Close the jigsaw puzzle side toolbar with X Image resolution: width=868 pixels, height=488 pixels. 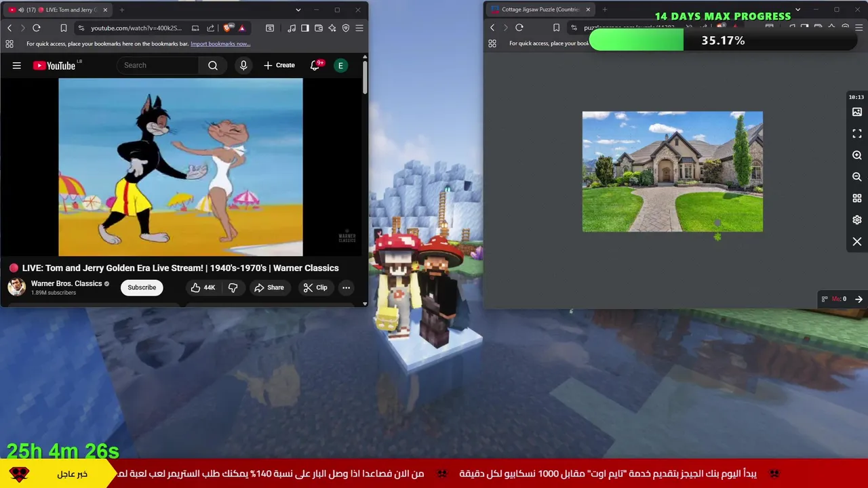click(857, 242)
